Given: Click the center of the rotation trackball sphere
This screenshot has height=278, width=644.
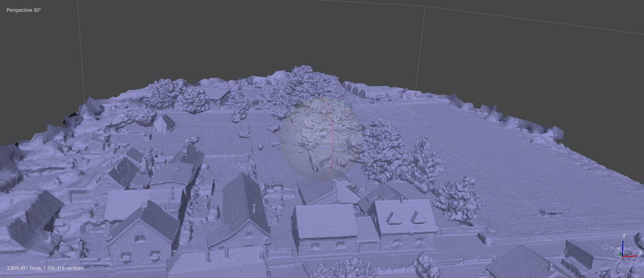Looking at the screenshot, I should 321,139.
